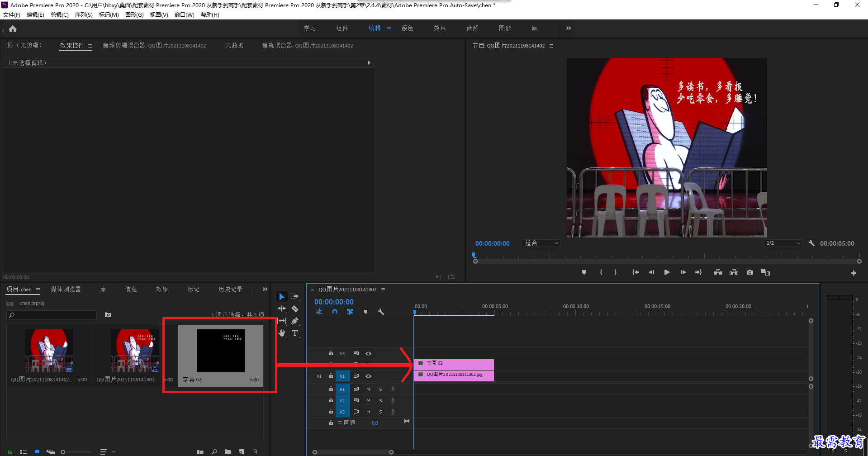Select the Slip tool
Viewport: 868px width, 456px height.
pos(282,321)
